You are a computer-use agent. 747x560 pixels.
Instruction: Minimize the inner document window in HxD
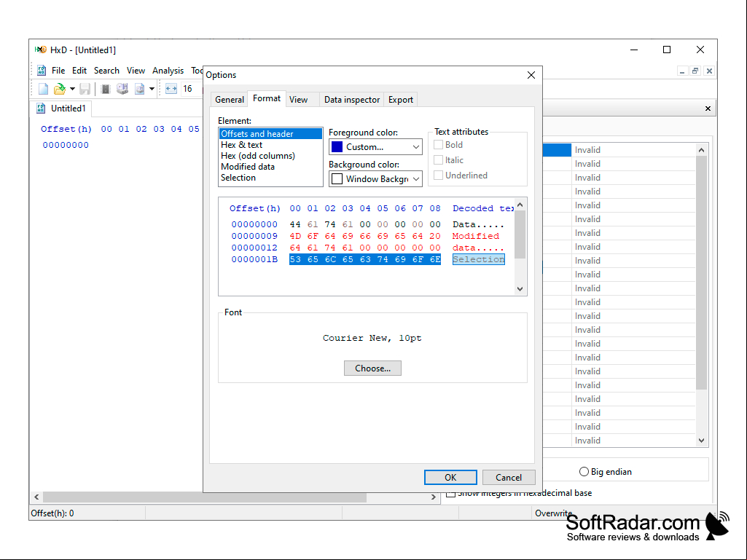tap(682, 71)
